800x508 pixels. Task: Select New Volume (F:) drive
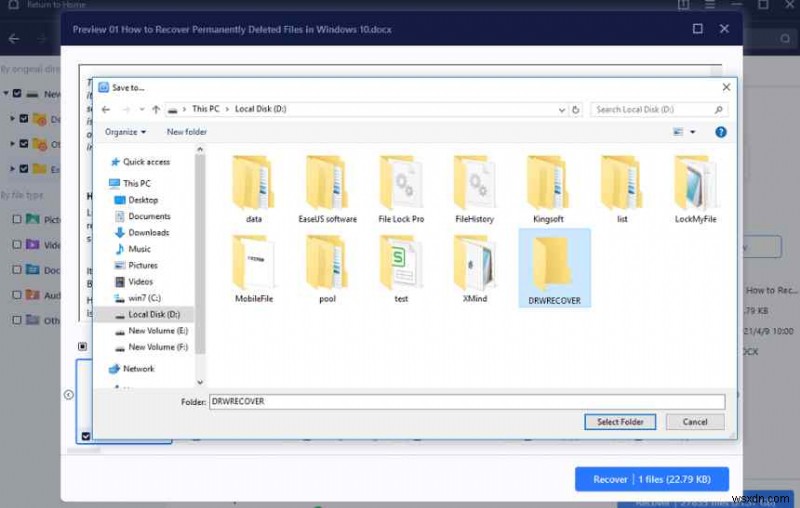[x=152, y=347]
